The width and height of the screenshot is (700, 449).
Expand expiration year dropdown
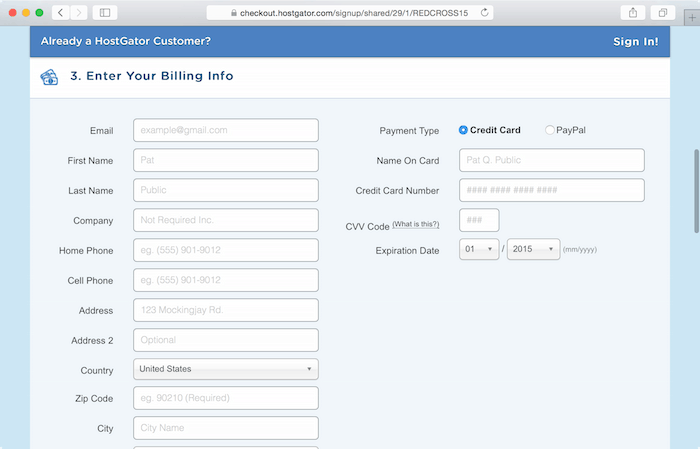pyautogui.click(x=533, y=249)
